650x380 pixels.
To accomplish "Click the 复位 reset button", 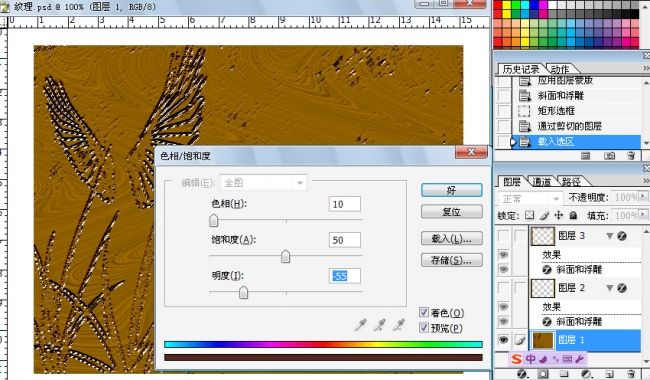I will pos(451,212).
